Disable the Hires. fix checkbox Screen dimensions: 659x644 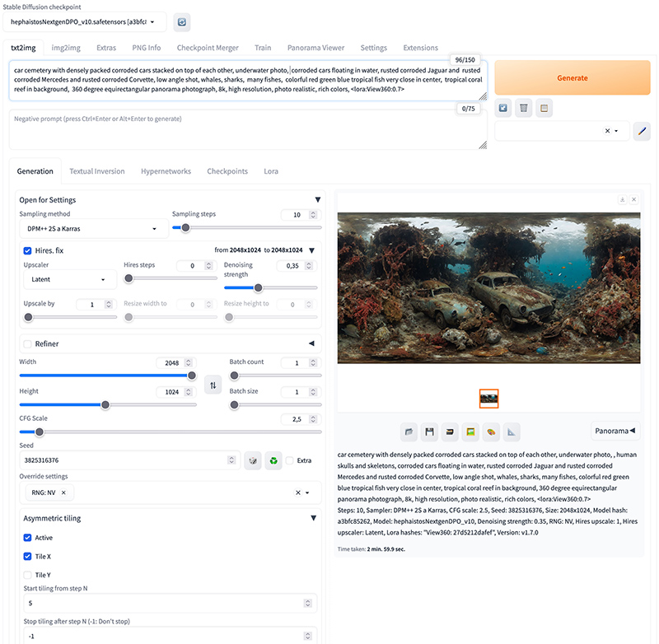coord(27,250)
